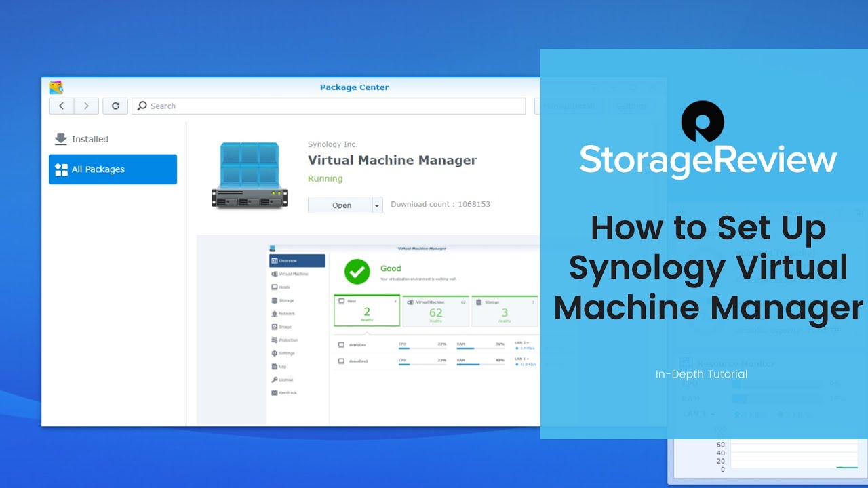This screenshot has height=488, width=868.
Task: Expand the LAN 2 dropdown in preview
Action: click(x=521, y=343)
